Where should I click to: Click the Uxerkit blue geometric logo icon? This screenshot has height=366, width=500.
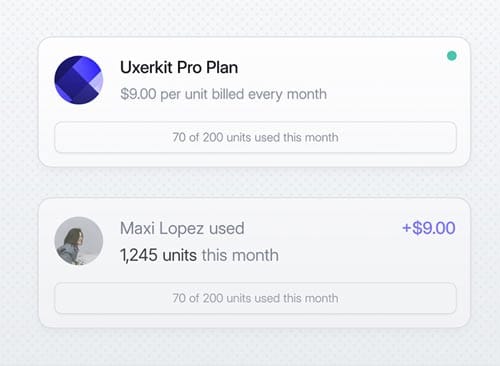click(79, 80)
